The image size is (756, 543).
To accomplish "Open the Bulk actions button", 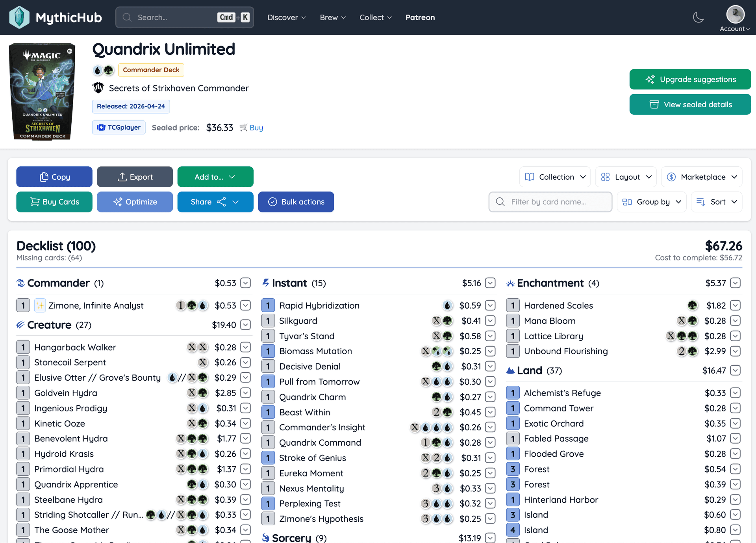I will [x=296, y=202].
